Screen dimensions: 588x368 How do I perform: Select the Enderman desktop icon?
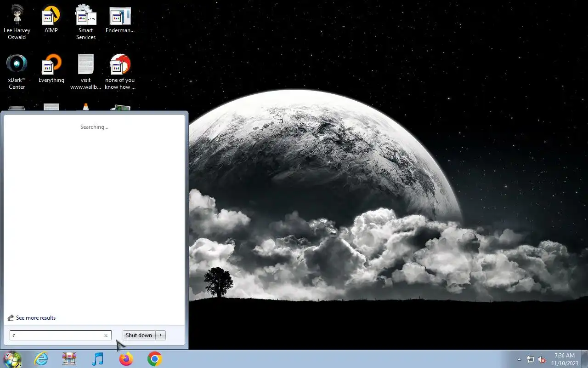[x=120, y=19]
